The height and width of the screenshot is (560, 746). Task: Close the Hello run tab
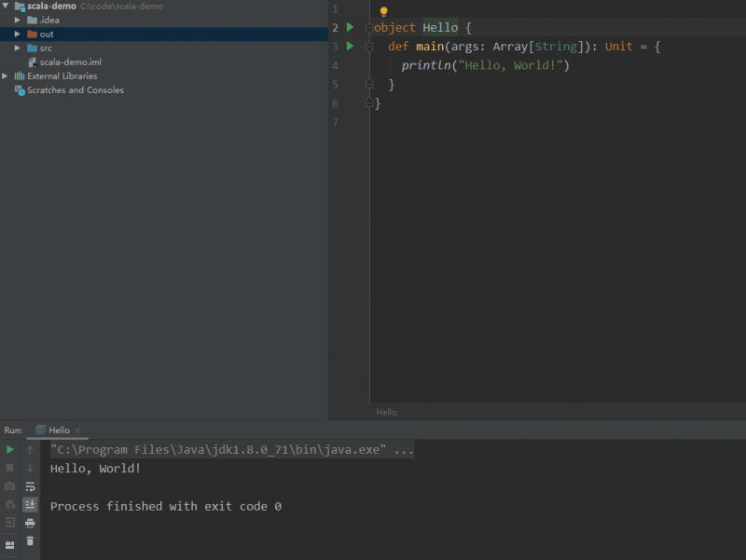pos(78,430)
